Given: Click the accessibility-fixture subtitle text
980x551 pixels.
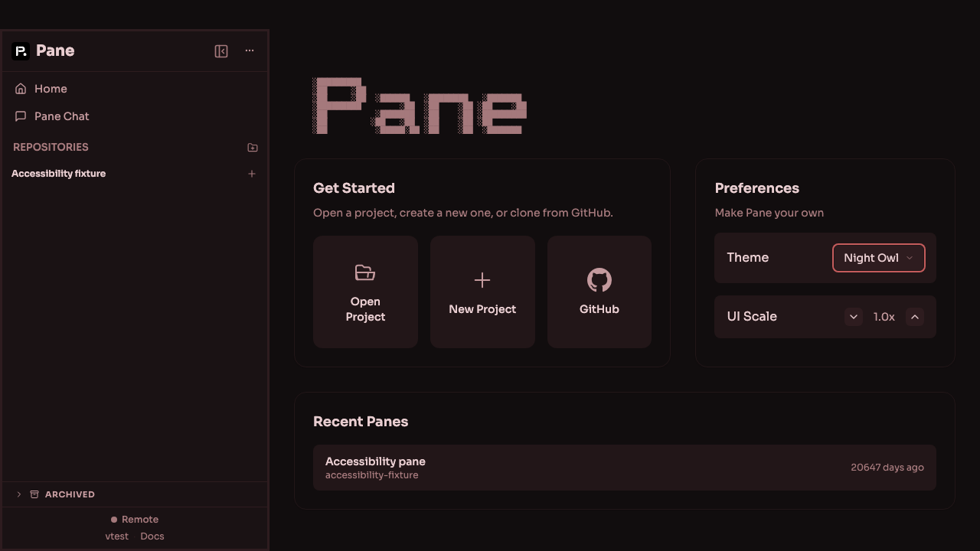Looking at the screenshot, I should (372, 475).
